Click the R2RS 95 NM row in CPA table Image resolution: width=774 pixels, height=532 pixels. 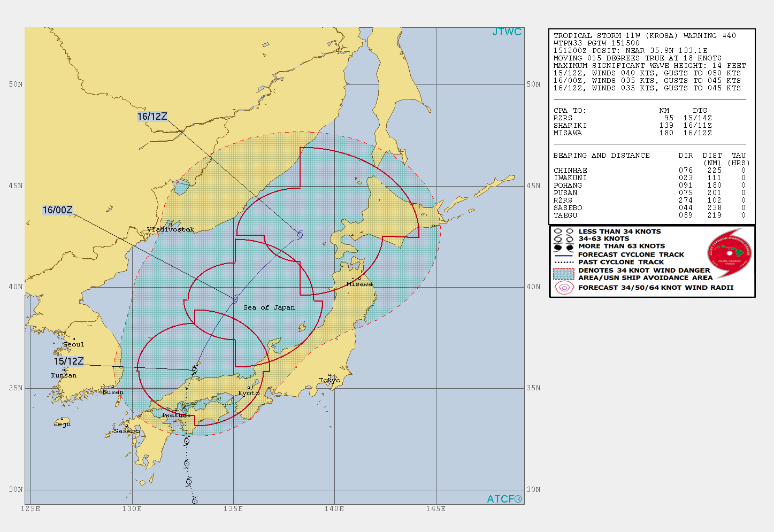[x=633, y=118]
